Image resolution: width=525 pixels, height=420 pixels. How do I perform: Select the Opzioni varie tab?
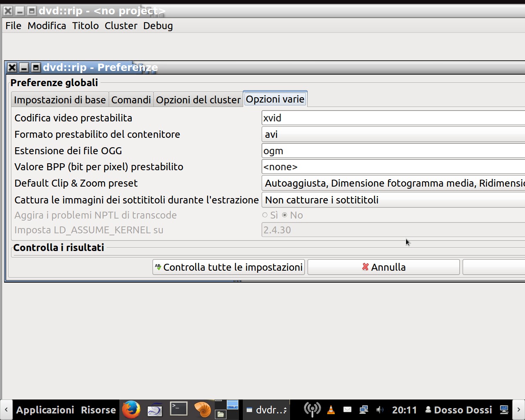(x=275, y=99)
